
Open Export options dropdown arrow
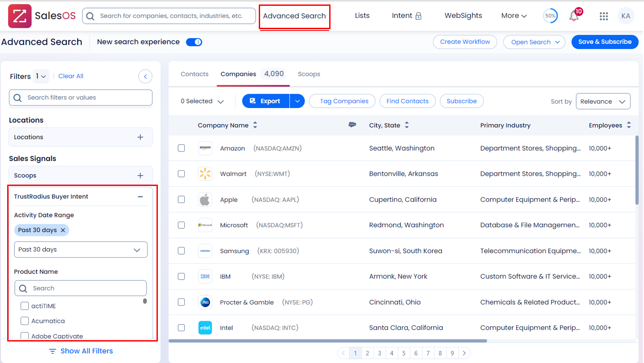tap(297, 101)
